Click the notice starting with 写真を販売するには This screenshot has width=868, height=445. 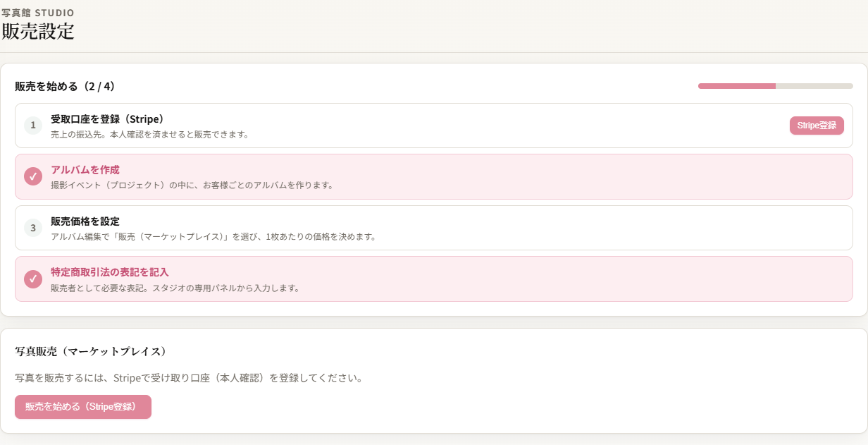(x=189, y=378)
